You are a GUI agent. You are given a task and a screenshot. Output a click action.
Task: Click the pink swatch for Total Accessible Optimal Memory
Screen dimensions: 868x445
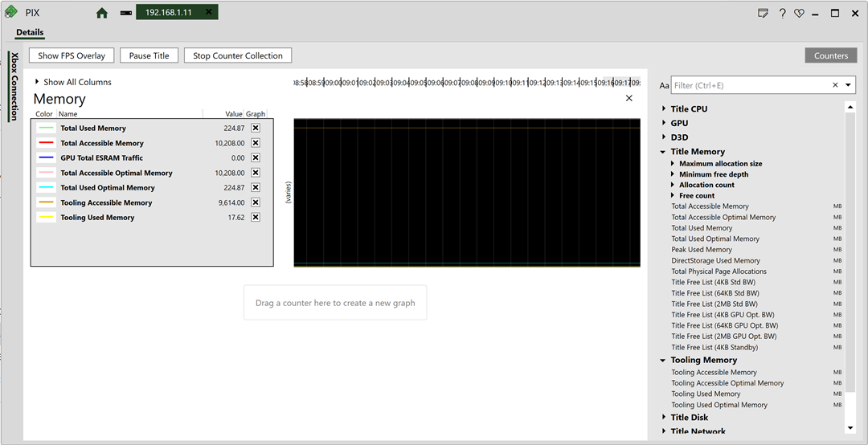pos(46,173)
